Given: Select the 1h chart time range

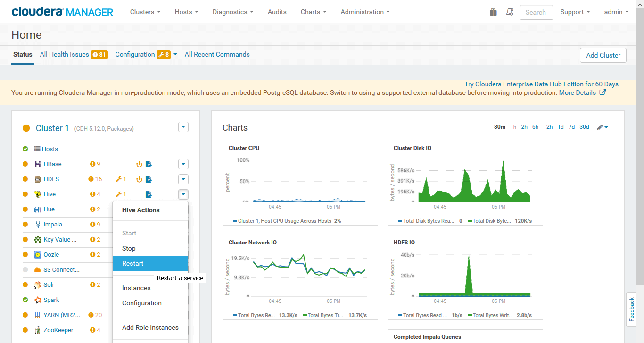Looking at the screenshot, I should 513,127.
